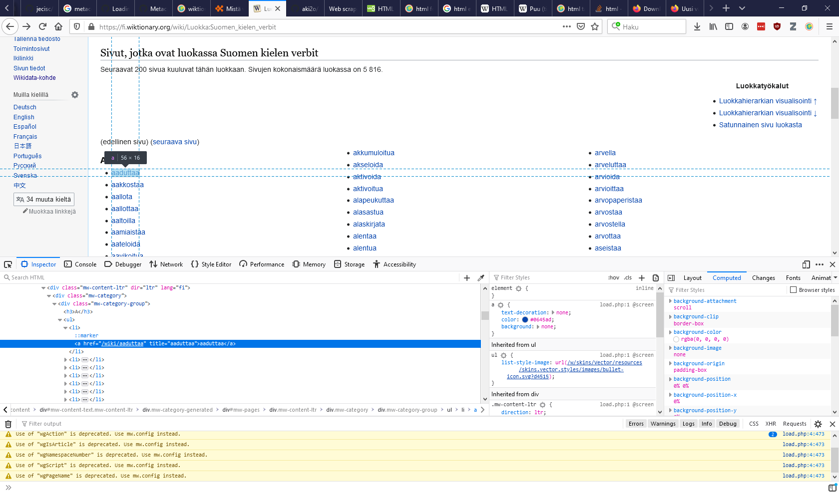Click the "34 muuta kieltä" button

(x=44, y=200)
